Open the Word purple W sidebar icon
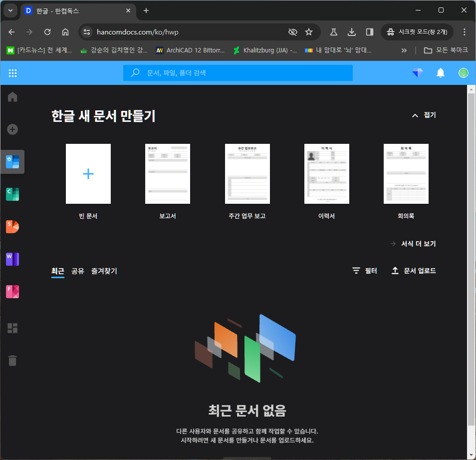The width and height of the screenshot is (476, 460). point(12,259)
